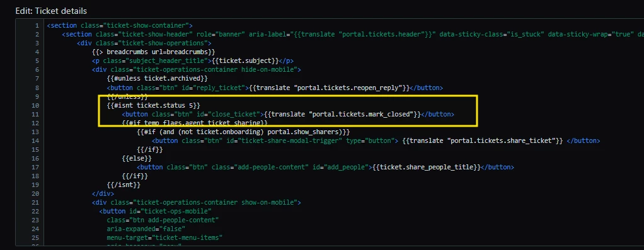Click type="button" attribute on line 14

coord(371,141)
